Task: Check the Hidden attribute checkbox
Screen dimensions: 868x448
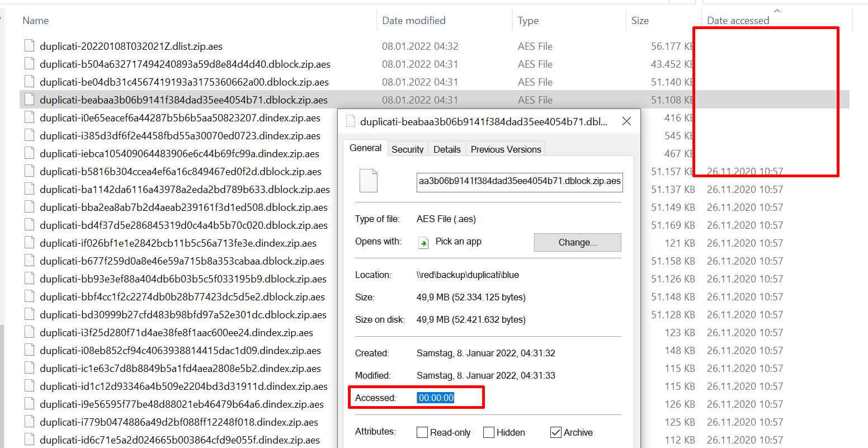Action: tap(489, 432)
